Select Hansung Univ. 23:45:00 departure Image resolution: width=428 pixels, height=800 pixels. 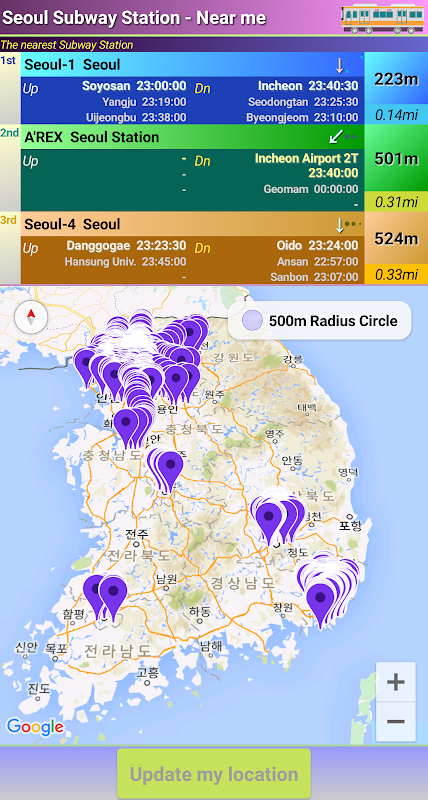point(125,262)
